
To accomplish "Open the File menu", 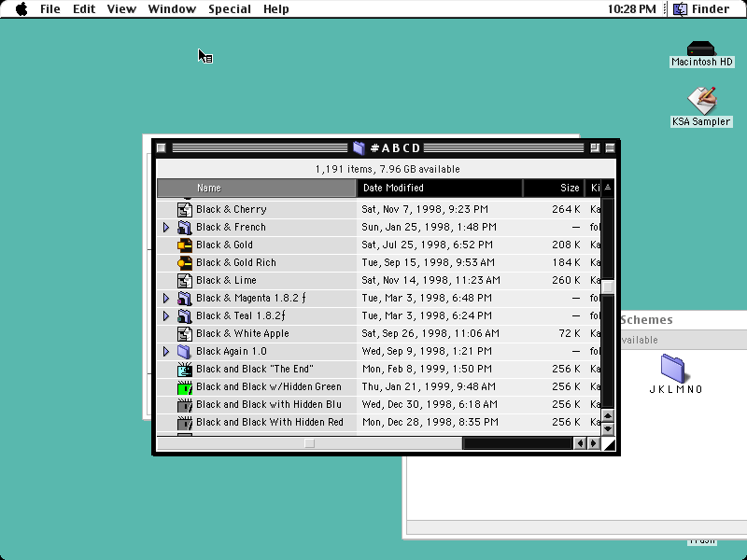I will (50, 9).
